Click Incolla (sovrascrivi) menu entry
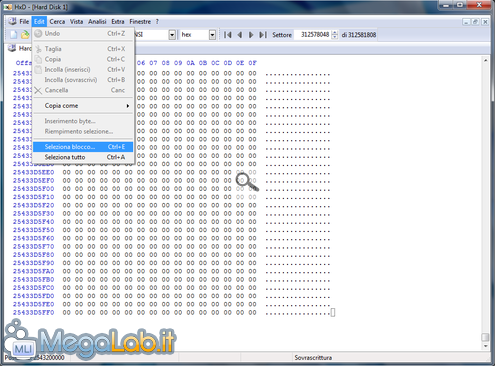Image resolution: width=495 pixels, height=366 pixels. click(x=83, y=80)
